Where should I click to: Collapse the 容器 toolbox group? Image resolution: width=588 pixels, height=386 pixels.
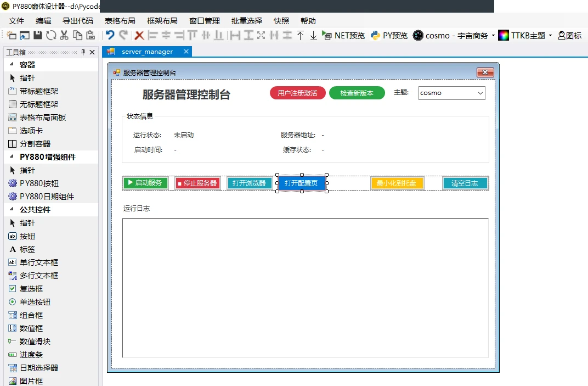click(x=12, y=64)
